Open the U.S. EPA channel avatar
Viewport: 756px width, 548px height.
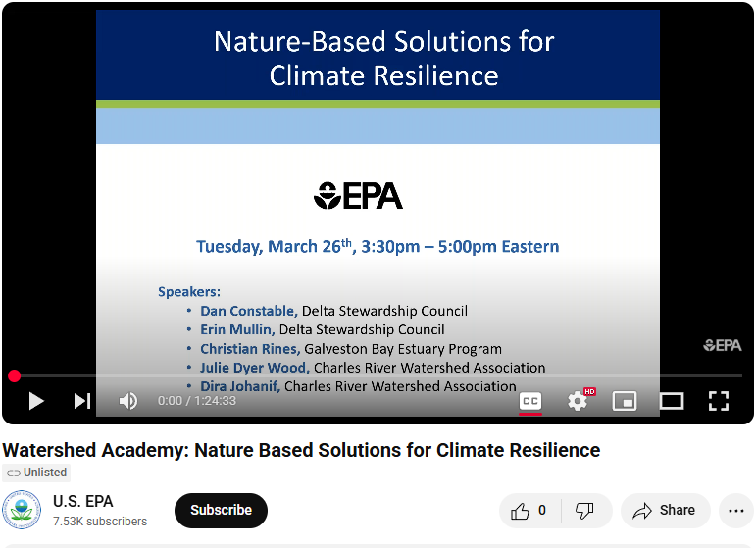tap(22, 511)
